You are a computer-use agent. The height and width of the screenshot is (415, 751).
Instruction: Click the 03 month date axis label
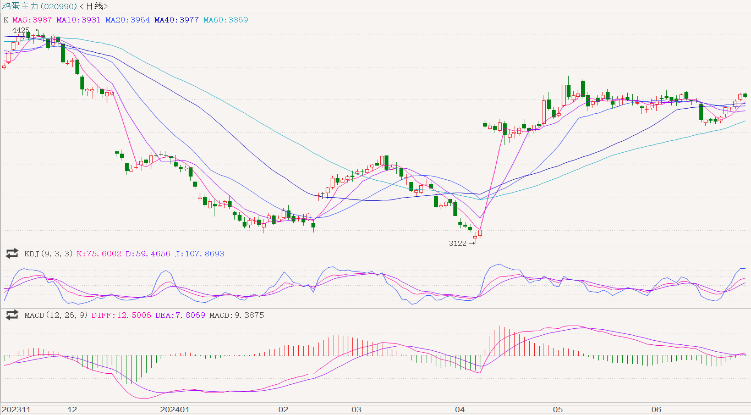[x=356, y=410]
